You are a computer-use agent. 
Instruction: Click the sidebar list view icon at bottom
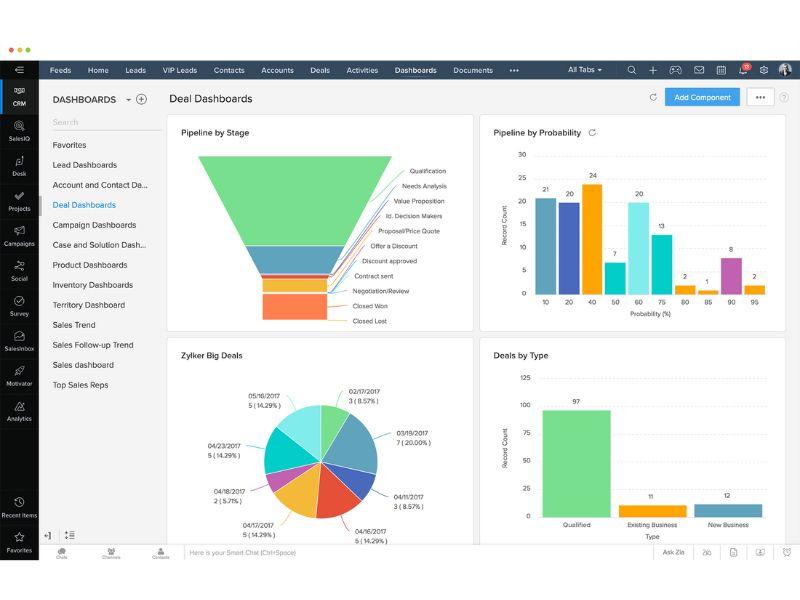click(x=70, y=535)
